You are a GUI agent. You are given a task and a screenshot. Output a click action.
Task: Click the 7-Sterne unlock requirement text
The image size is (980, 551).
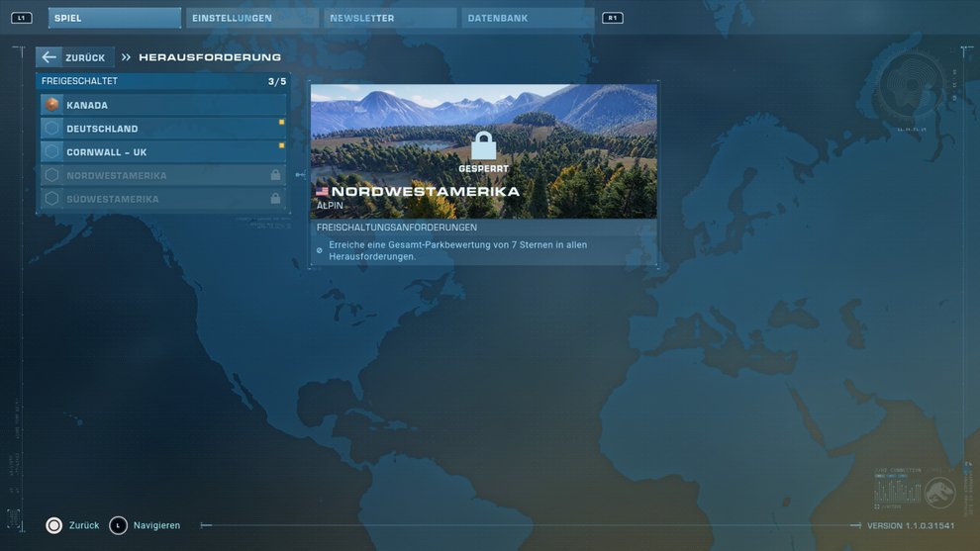(x=458, y=250)
